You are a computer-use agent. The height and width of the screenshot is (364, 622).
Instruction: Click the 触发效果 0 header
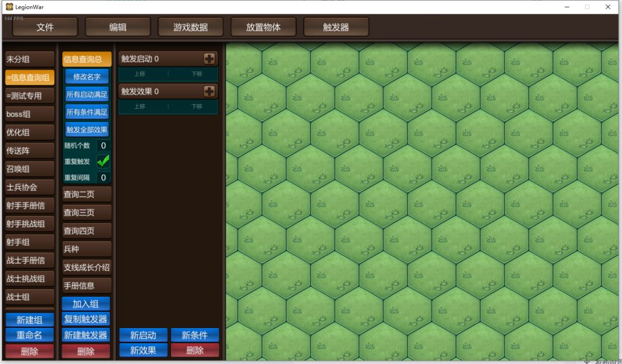click(168, 92)
